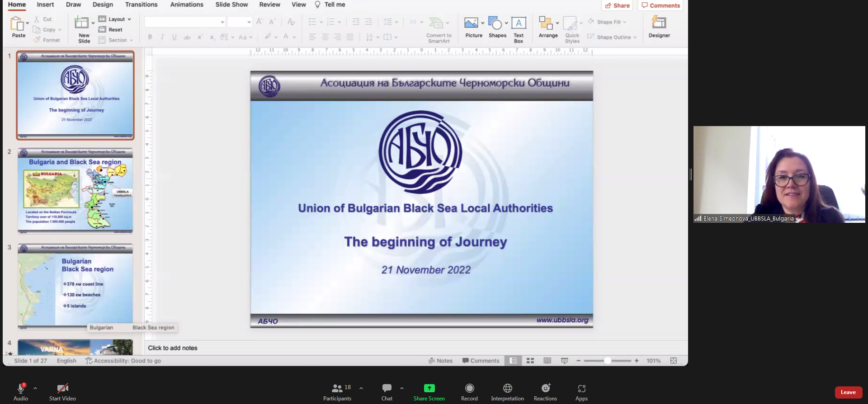Unmute Audio in Zoom toolbar
Image resolution: width=868 pixels, height=404 pixels.
(x=21, y=392)
